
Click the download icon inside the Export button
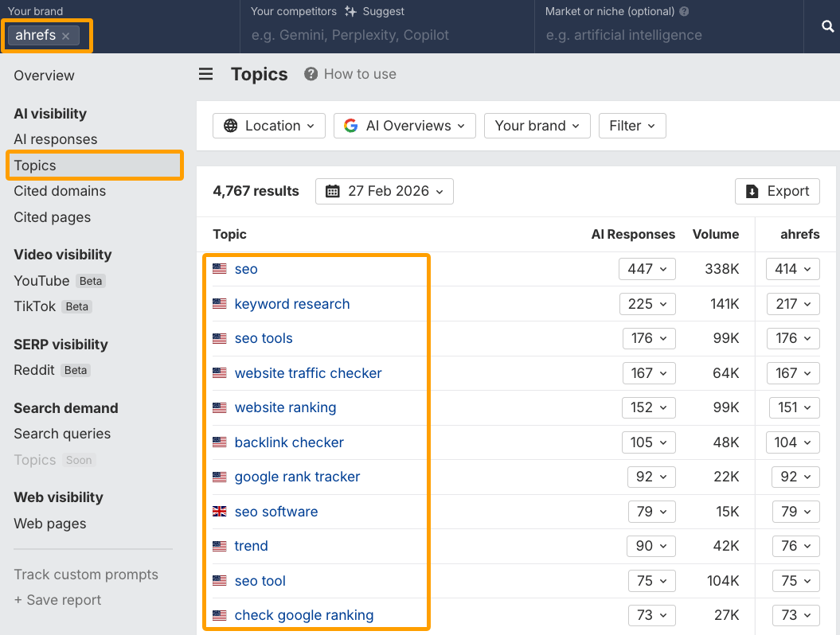(x=752, y=191)
